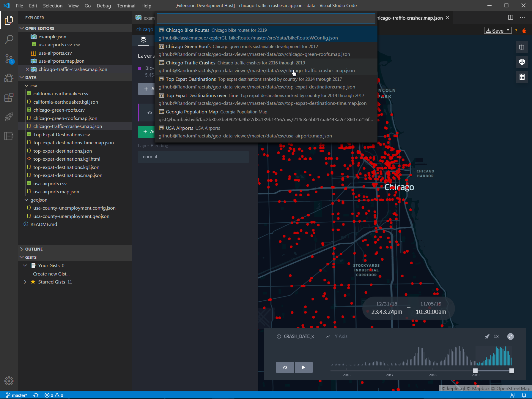Toggle 3D map view cube icon
Screen dimensions: 532x399
522,62
